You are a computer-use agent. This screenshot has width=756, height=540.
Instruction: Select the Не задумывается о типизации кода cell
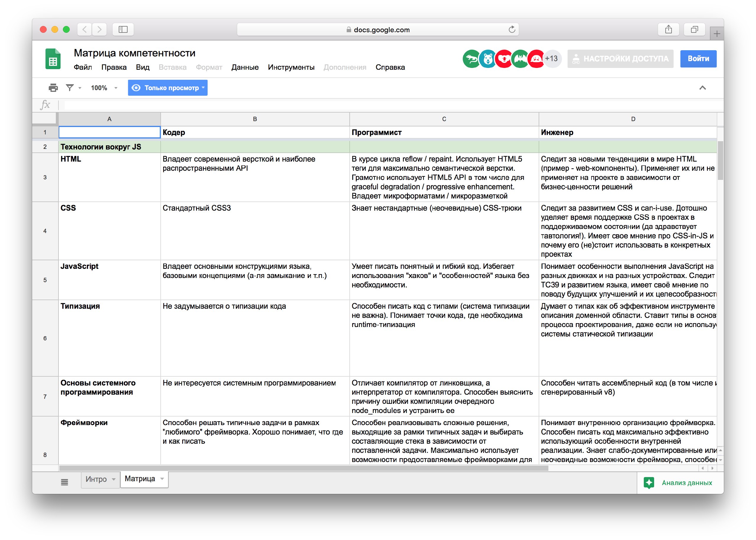255,338
